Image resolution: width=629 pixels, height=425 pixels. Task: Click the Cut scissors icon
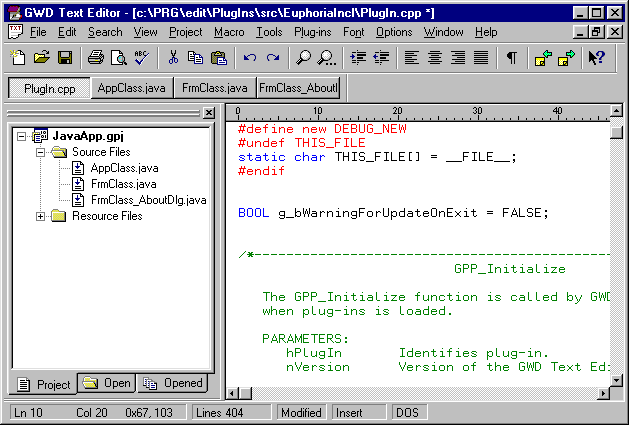[x=172, y=58]
